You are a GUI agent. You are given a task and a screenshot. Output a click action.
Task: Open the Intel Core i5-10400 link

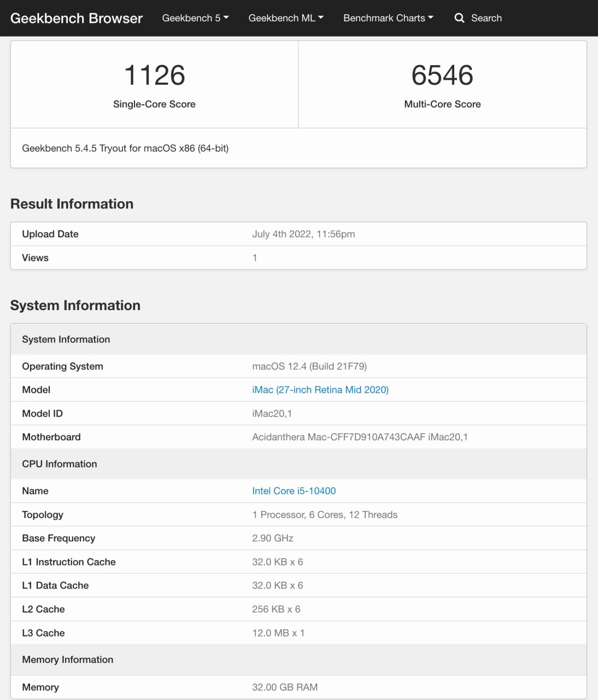294,491
